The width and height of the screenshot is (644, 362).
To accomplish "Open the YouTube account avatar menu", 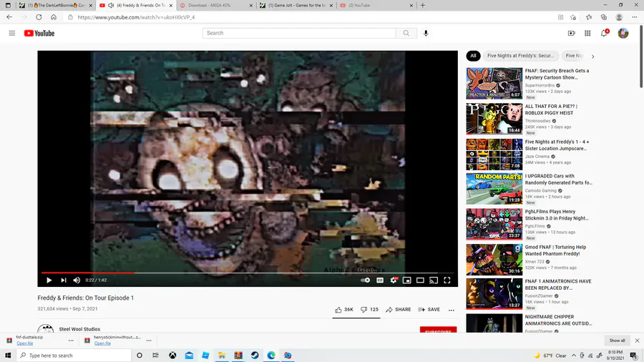I will point(623,33).
